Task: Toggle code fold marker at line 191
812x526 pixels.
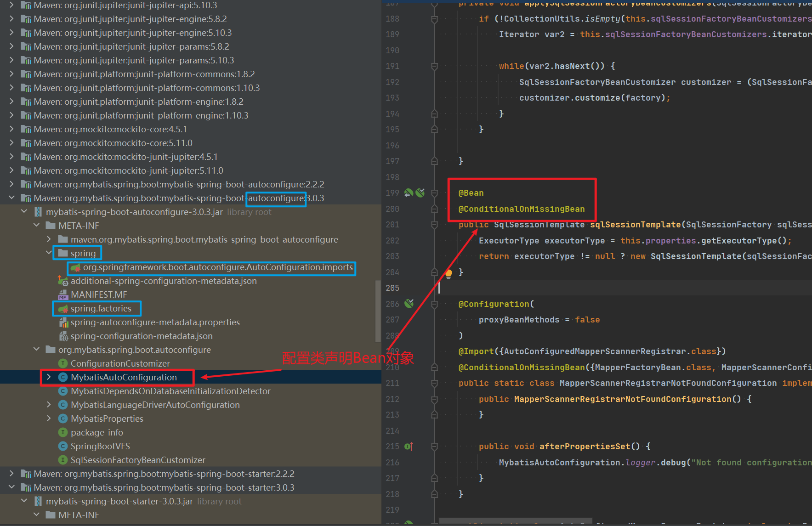Action: [x=434, y=66]
